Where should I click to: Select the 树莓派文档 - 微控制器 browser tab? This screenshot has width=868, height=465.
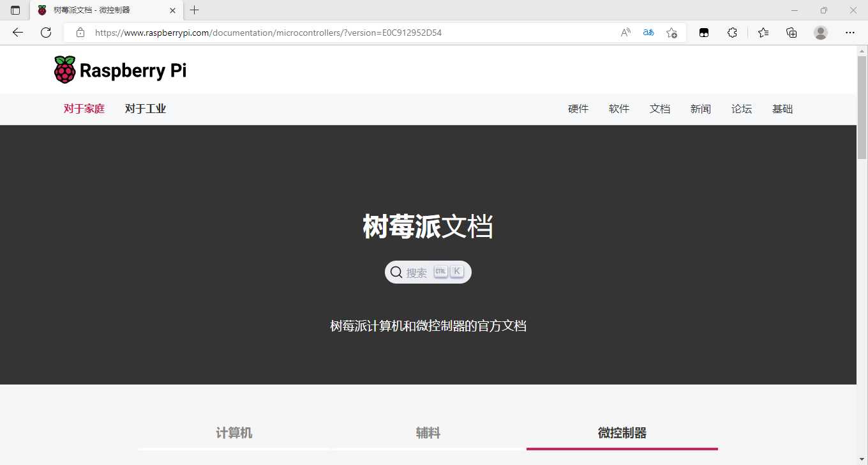coord(106,10)
